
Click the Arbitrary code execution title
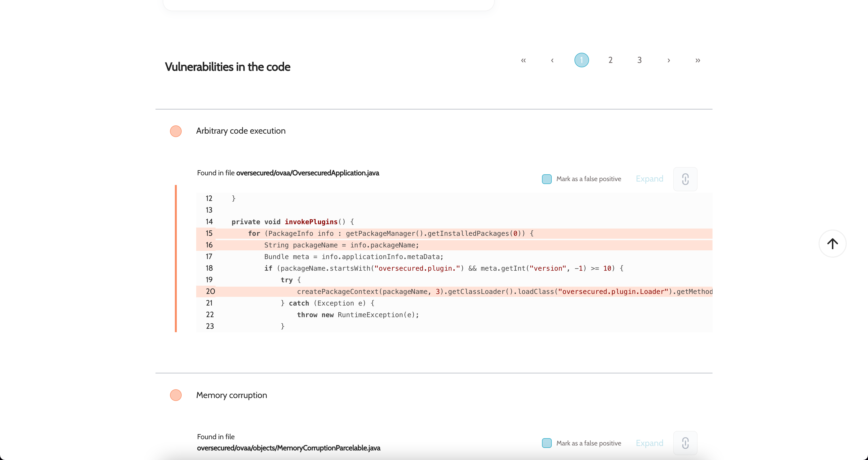click(x=240, y=131)
